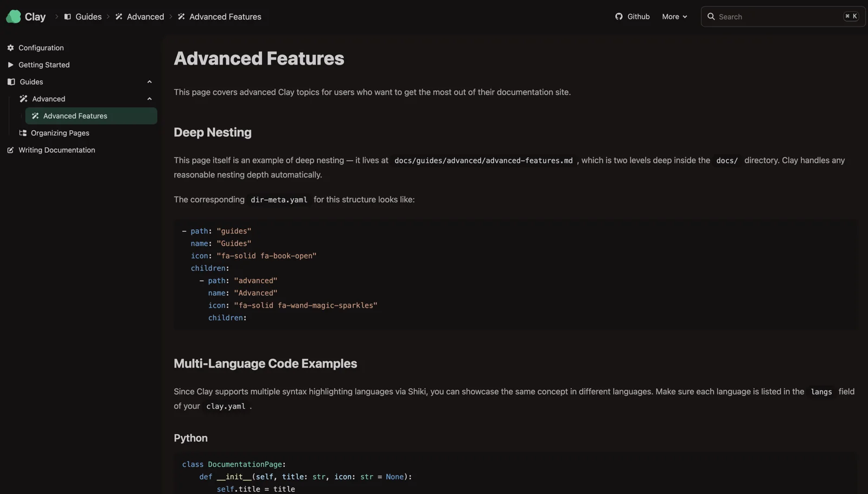The width and height of the screenshot is (868, 494).
Task: Click clay.yaml inline code
Action: pos(226,406)
